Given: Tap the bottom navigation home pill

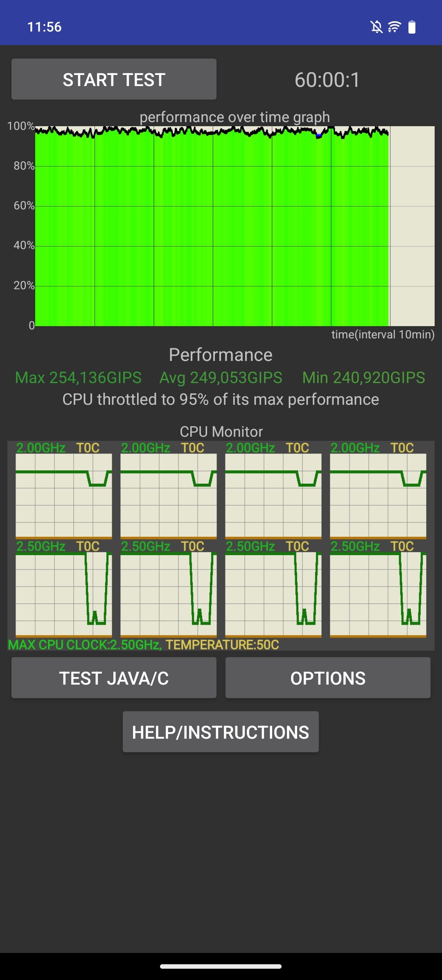Looking at the screenshot, I should pyautogui.click(x=221, y=966).
